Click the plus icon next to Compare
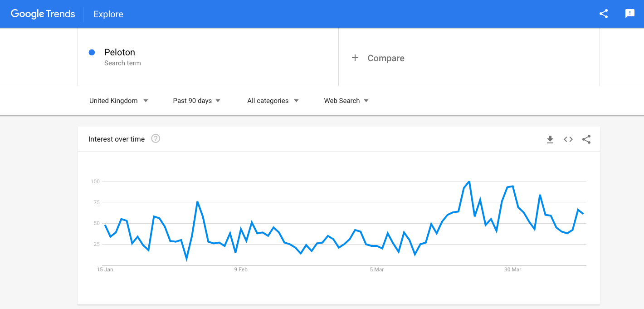The image size is (644, 309). 355,58
